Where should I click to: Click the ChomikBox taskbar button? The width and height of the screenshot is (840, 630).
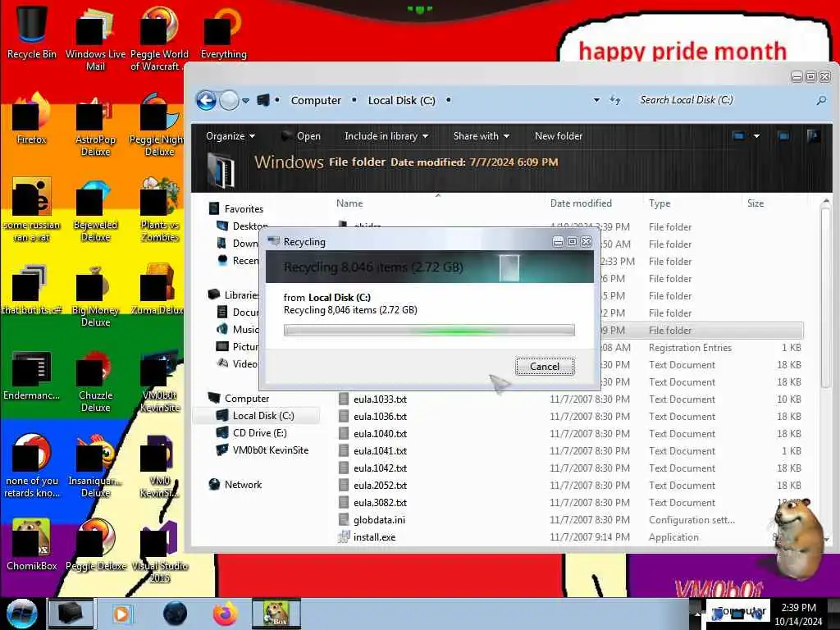pos(276,614)
